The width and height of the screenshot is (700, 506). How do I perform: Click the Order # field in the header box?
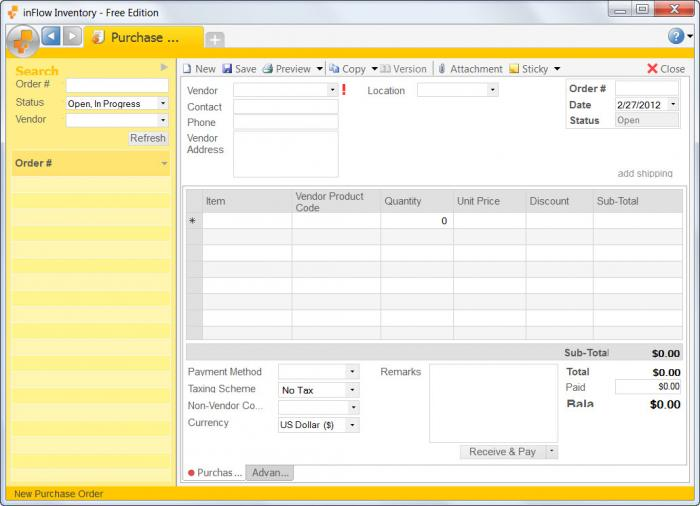[647, 88]
